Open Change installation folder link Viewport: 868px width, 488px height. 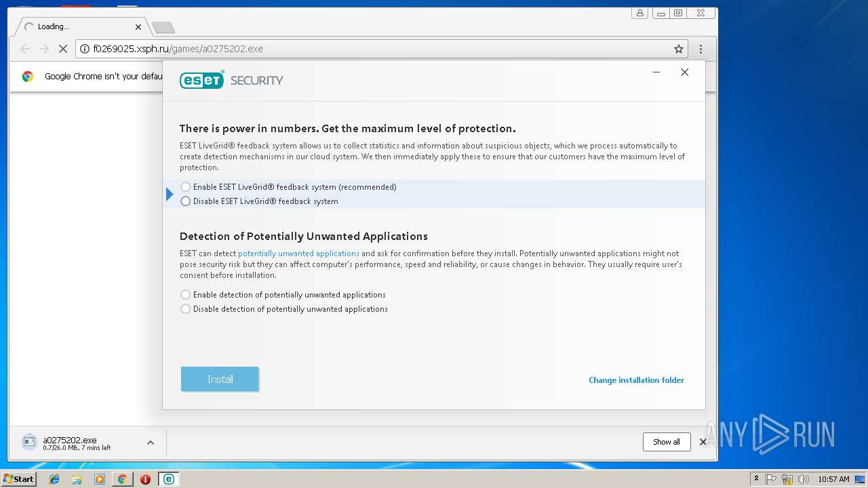click(x=636, y=380)
